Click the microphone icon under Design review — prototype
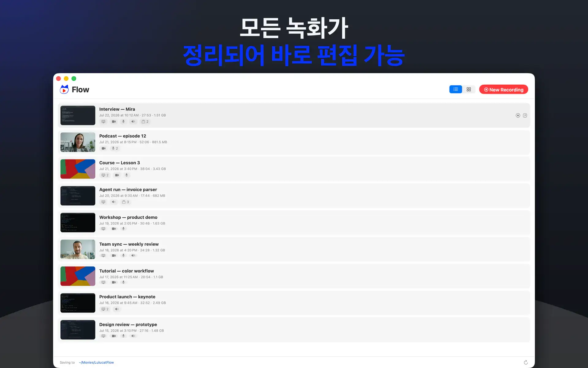Image resolution: width=588 pixels, height=368 pixels. click(x=123, y=336)
